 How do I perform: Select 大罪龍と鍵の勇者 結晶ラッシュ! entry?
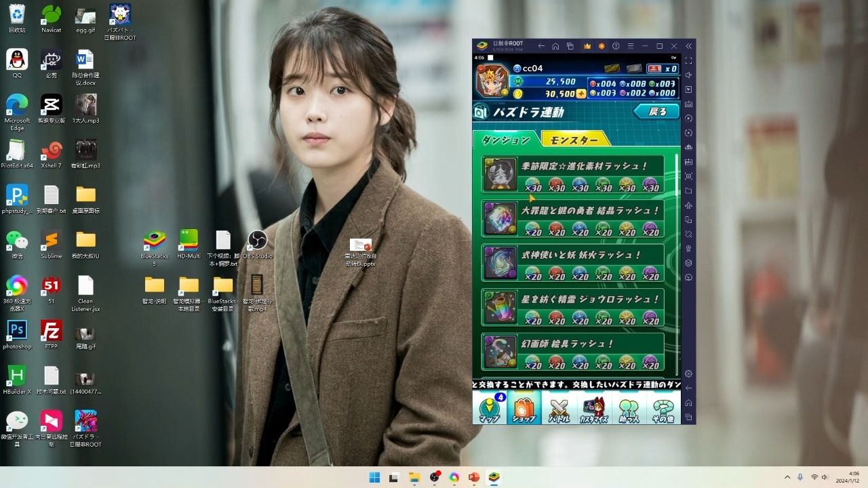click(x=573, y=219)
